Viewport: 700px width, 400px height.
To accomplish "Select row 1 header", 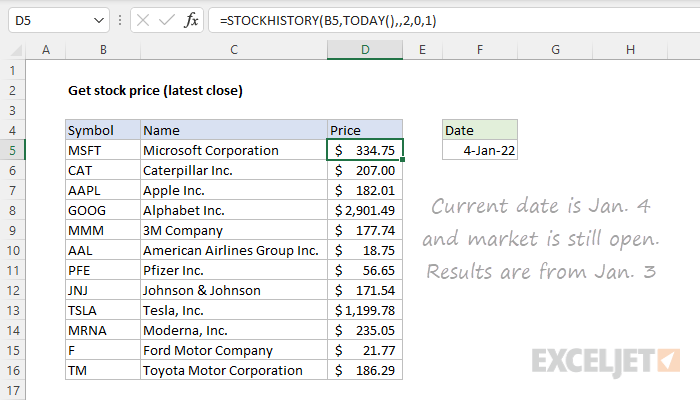I will 12,70.
